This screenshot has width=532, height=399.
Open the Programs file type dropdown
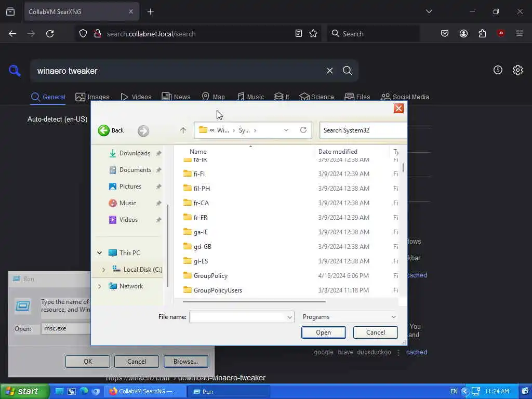(349, 317)
